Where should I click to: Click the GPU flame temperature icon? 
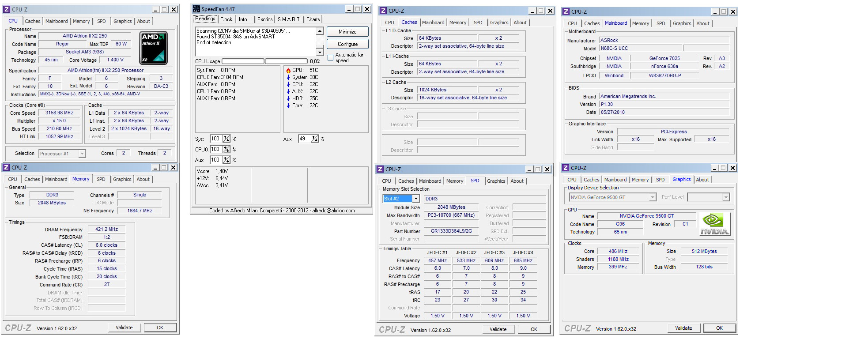[x=288, y=70]
